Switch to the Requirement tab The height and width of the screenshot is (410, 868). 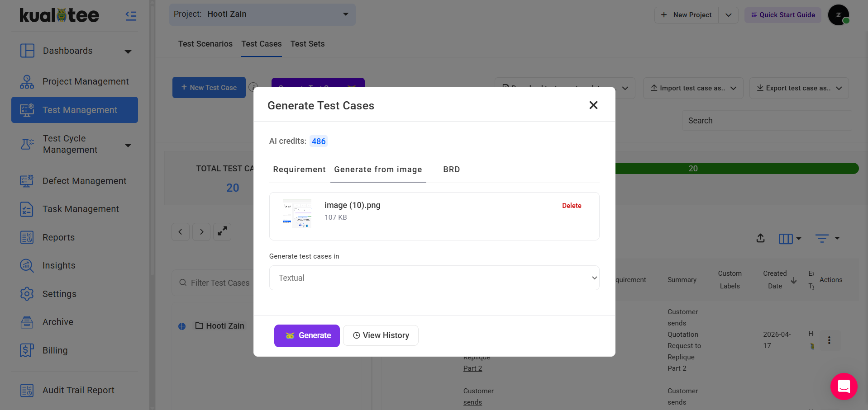pos(299,170)
